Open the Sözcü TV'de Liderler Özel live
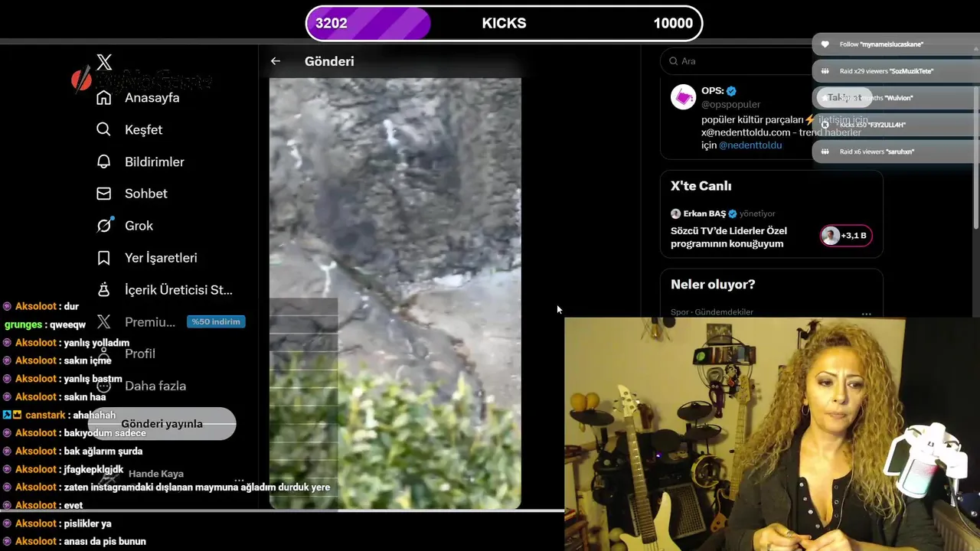This screenshot has height=551, width=980. point(728,237)
